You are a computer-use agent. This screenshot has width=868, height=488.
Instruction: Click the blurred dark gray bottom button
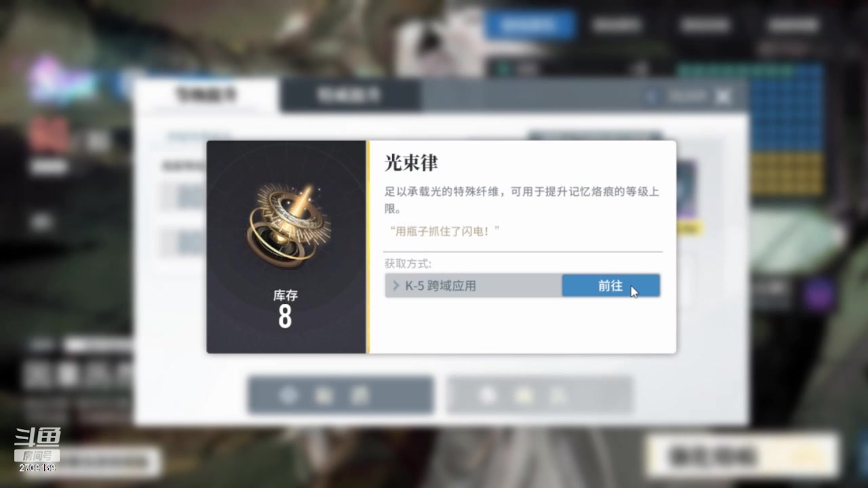point(340,395)
